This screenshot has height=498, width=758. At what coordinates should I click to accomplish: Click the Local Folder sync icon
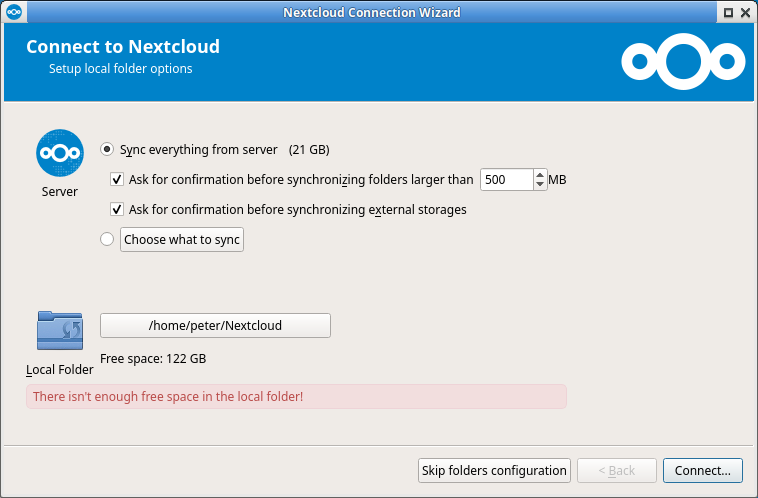point(60,331)
